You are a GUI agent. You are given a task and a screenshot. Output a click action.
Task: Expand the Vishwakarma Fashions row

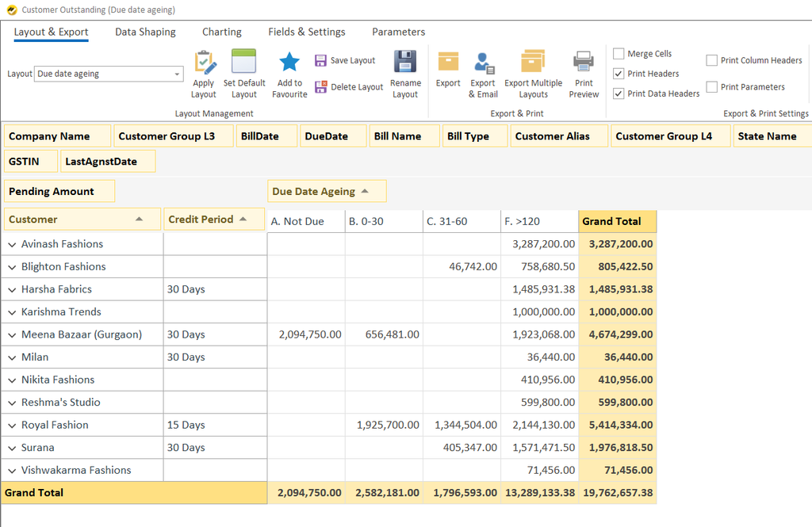(x=12, y=471)
